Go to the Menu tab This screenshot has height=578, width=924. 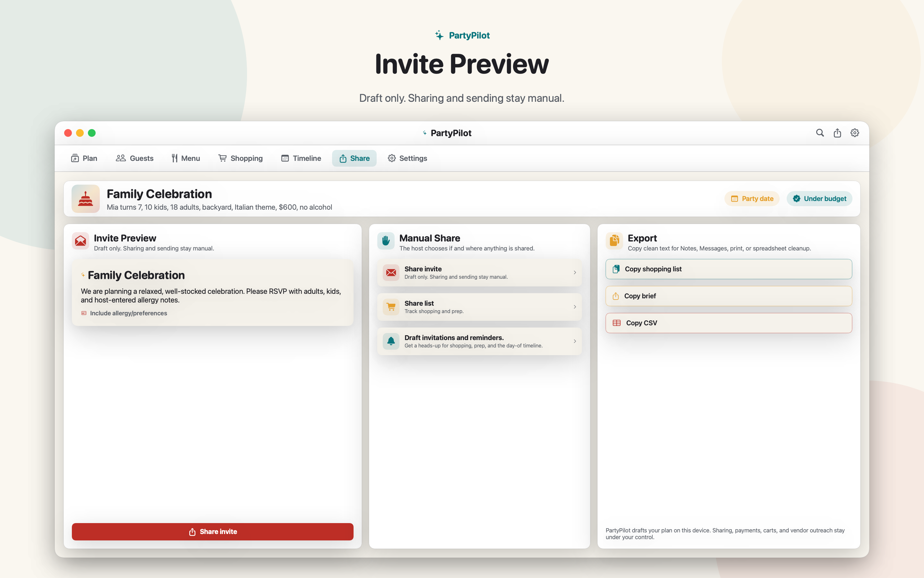[185, 158]
